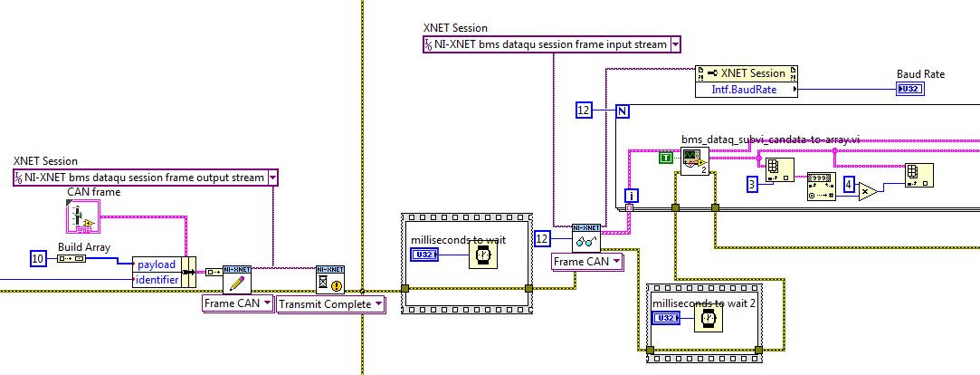Click the small array-to-element node before the Write node
Image resolution: width=980 pixels, height=375 pixels.
[213, 272]
